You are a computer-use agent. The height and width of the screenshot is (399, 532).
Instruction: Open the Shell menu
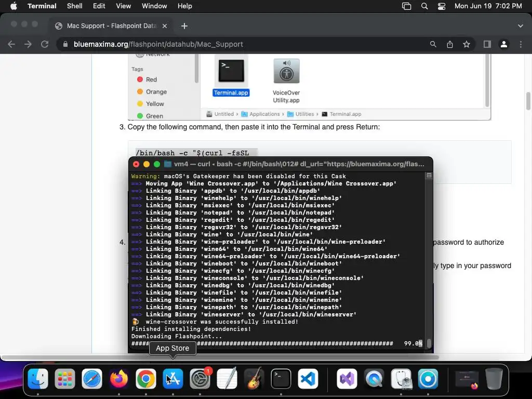coord(75,6)
